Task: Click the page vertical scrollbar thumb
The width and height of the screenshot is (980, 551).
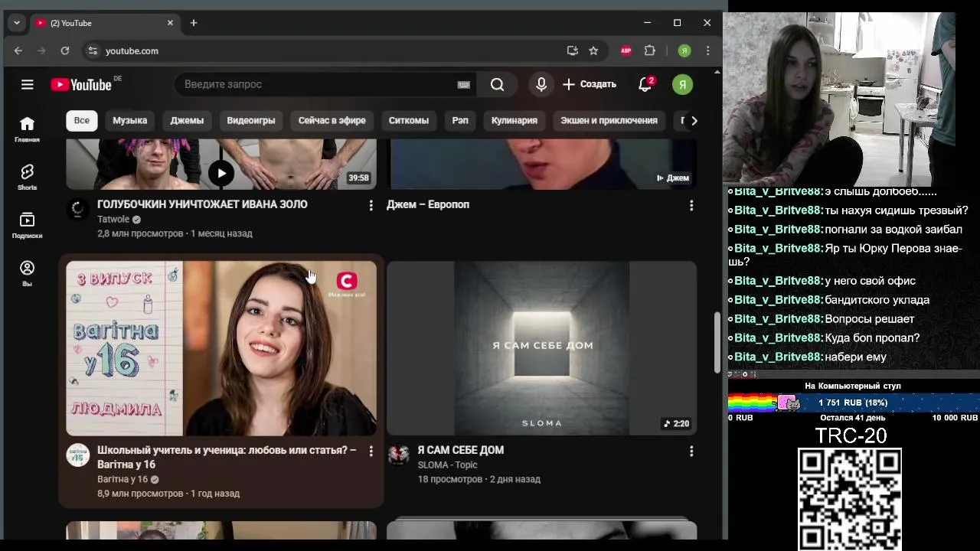Action: pyautogui.click(x=717, y=341)
